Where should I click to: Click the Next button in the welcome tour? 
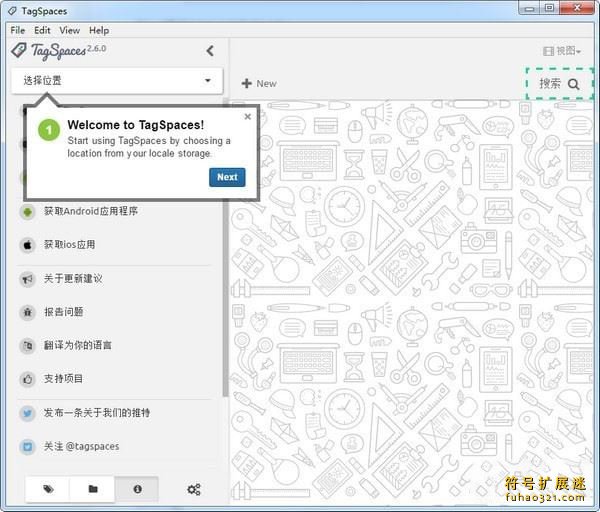click(x=227, y=177)
